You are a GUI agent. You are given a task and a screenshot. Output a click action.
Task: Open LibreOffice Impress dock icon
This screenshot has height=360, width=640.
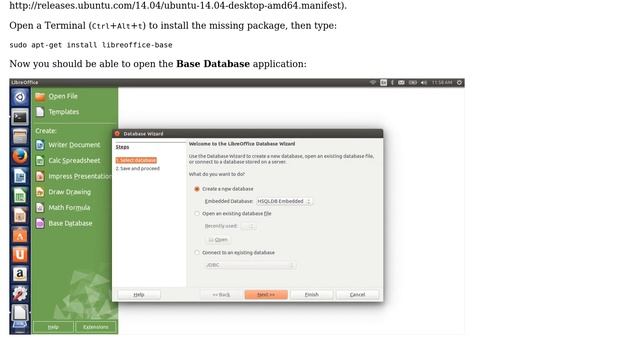(20, 215)
